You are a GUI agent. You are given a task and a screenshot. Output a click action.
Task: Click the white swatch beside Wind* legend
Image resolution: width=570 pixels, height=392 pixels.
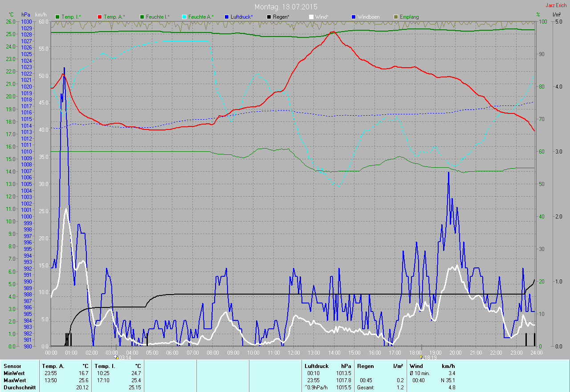311,17
